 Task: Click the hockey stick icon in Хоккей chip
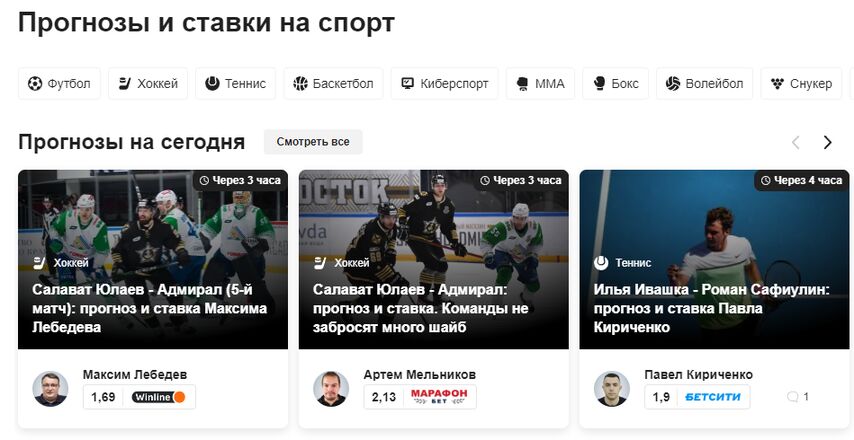pos(125,83)
